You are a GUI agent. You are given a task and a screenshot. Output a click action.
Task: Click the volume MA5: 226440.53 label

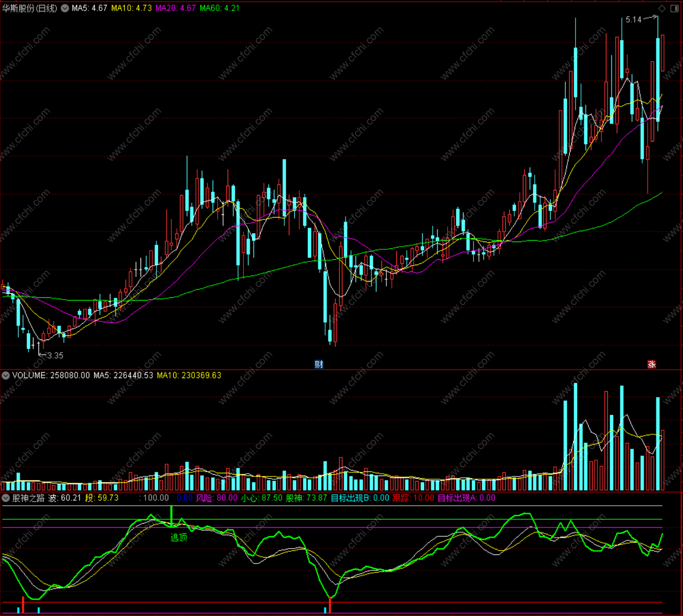point(123,375)
